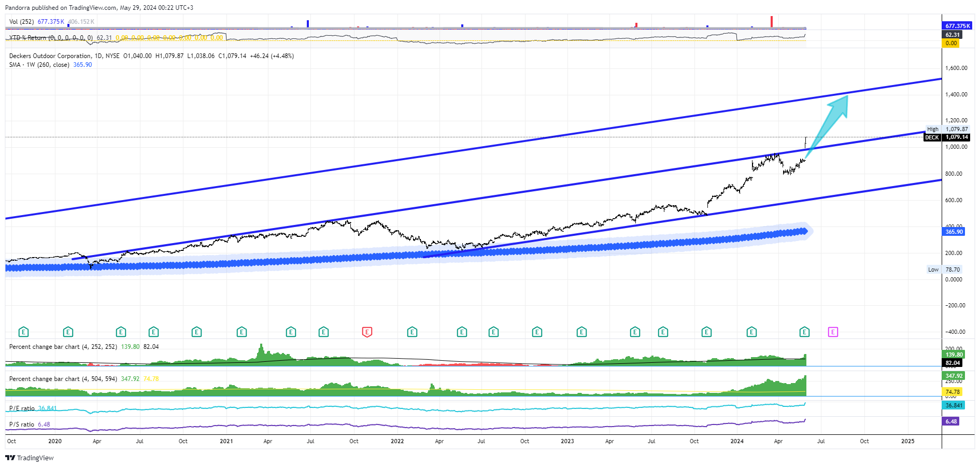Screen dimensions: 980x467
Task: Open Percent change bar chart (4, 504, 594) legend
Action: coord(63,379)
